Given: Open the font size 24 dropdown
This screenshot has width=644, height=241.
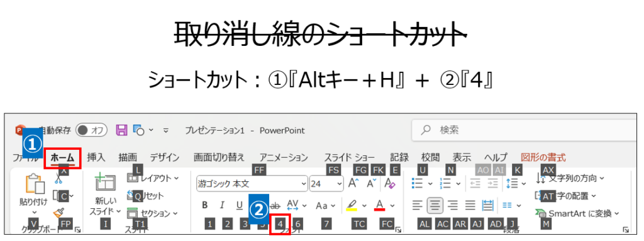Looking at the screenshot, I should 339,184.
